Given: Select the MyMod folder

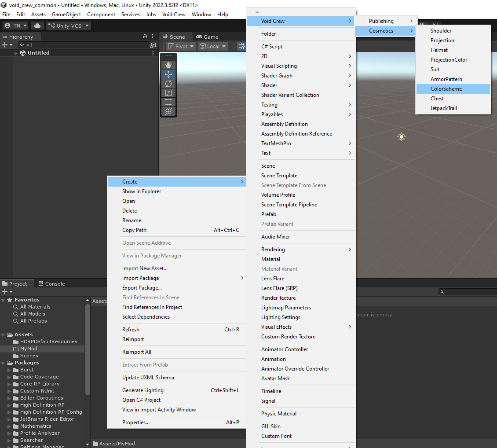Looking at the screenshot, I should [x=43, y=349].
